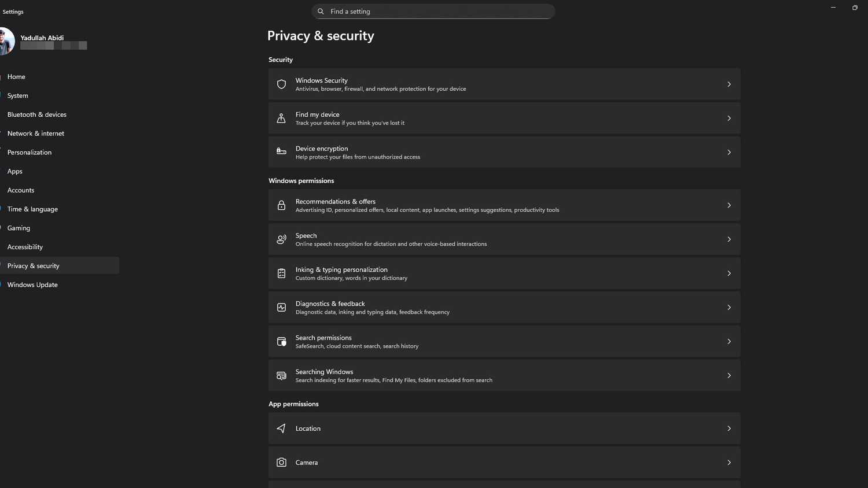Open Location settings via right chevron
The image size is (868, 488).
(729, 428)
